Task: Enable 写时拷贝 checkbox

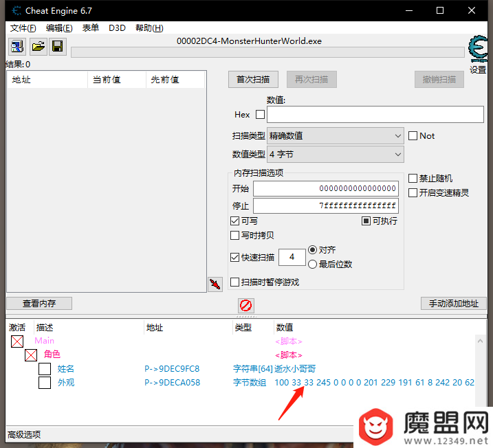Action: 234,235
